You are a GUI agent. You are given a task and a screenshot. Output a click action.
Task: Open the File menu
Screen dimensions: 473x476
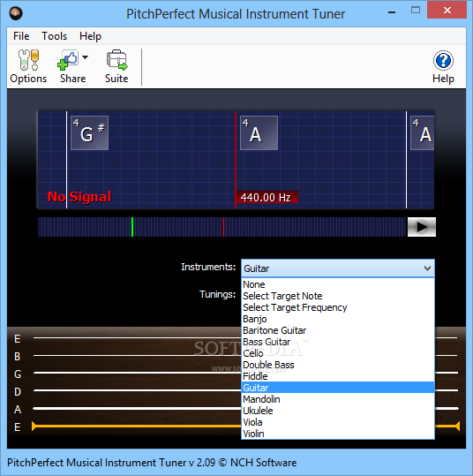click(x=21, y=36)
